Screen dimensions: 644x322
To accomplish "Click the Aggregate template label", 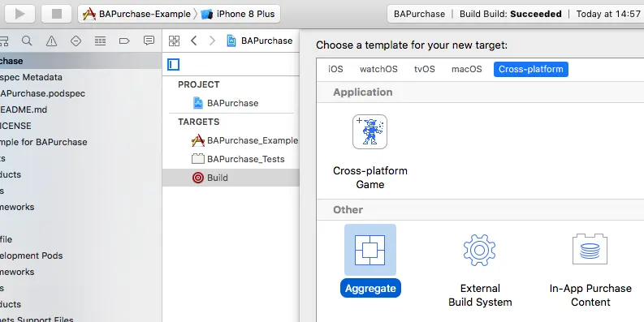I will tap(370, 289).
